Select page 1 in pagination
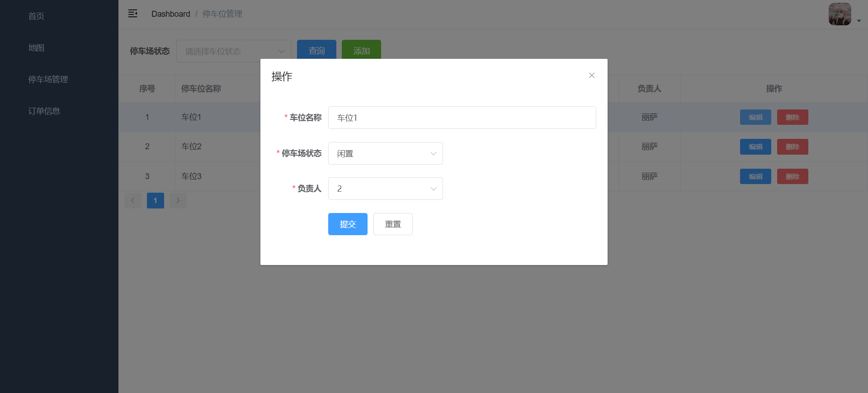868x393 pixels. tap(155, 200)
